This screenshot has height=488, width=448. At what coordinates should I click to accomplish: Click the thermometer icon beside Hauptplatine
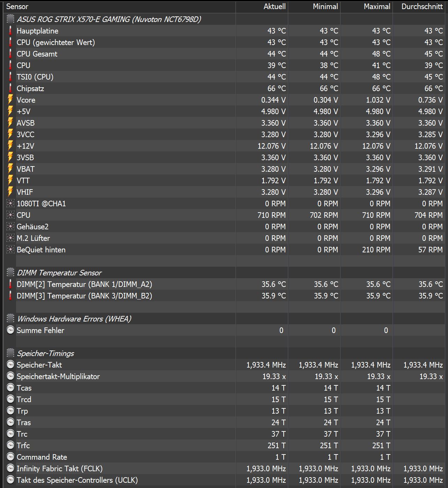10,31
